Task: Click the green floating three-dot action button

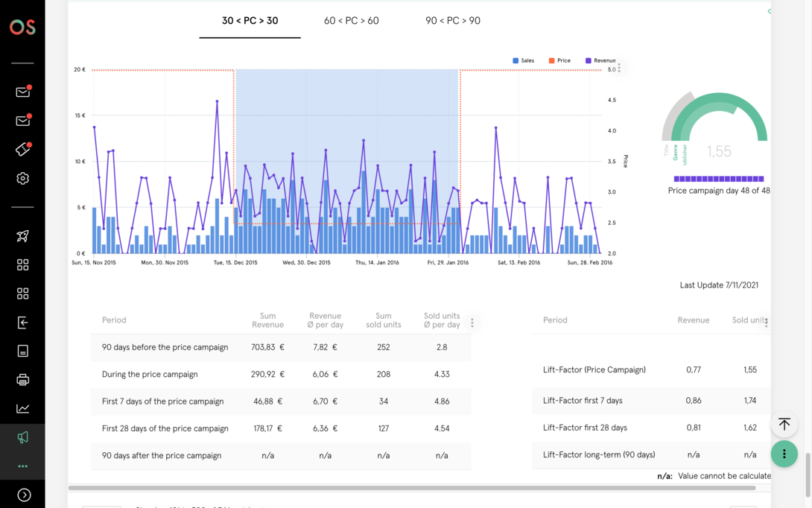Action: click(x=784, y=454)
